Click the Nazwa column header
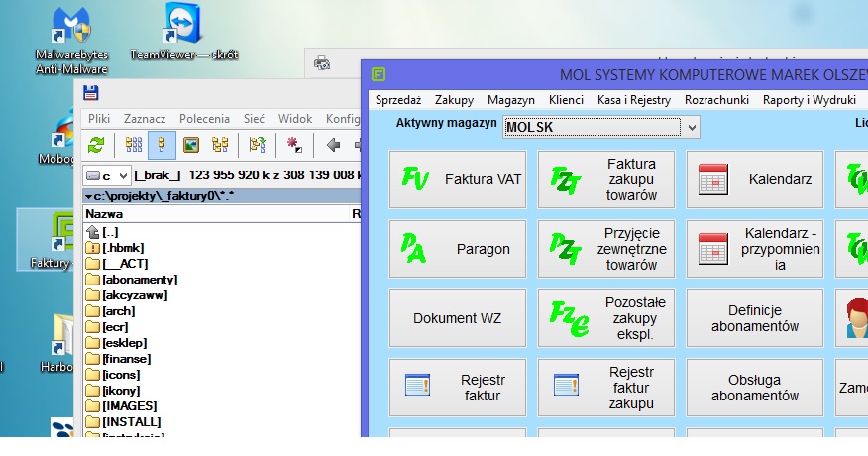The image size is (868, 456). coord(216,214)
